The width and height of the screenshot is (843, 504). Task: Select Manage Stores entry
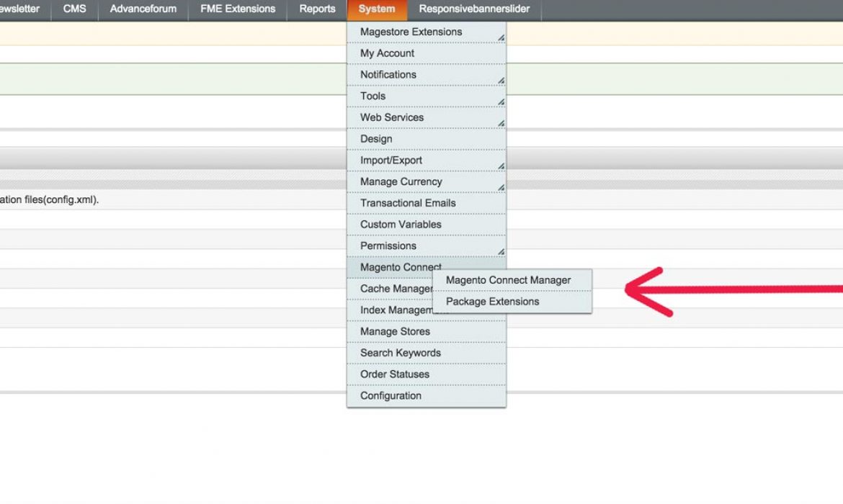coord(427,331)
